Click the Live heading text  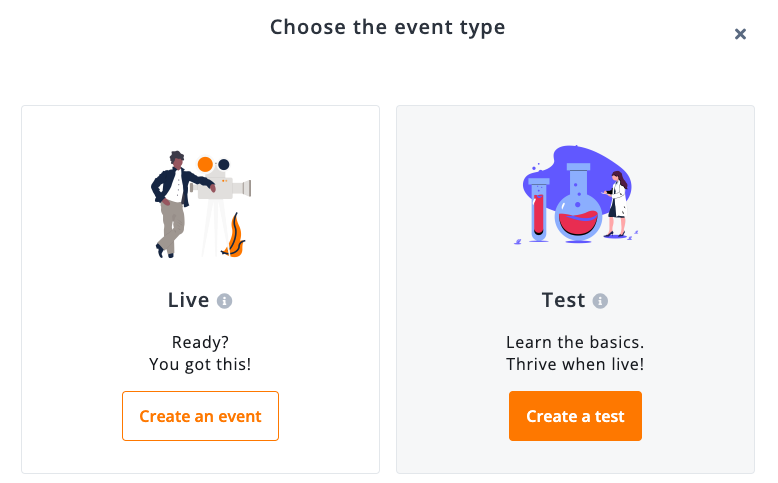point(189,300)
